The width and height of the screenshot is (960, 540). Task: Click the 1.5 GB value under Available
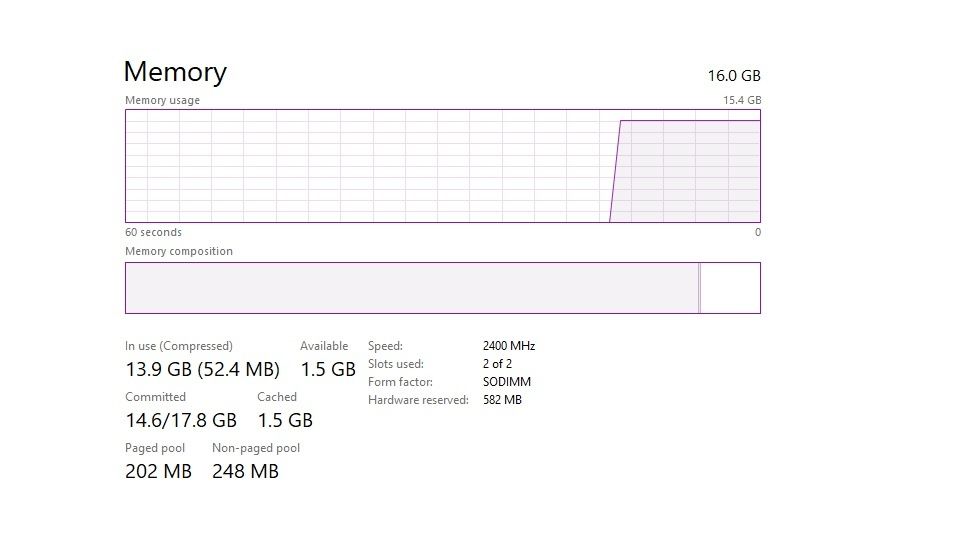pos(328,369)
